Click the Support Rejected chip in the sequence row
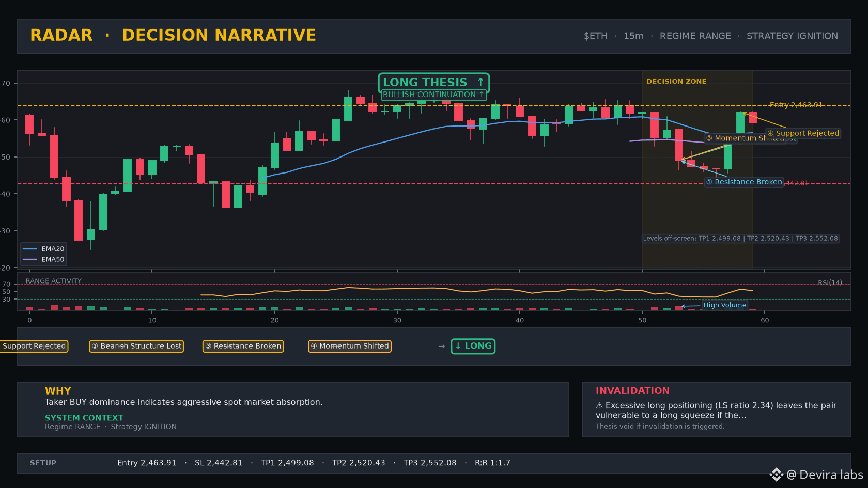Image resolution: width=868 pixels, height=488 pixels. [34, 346]
